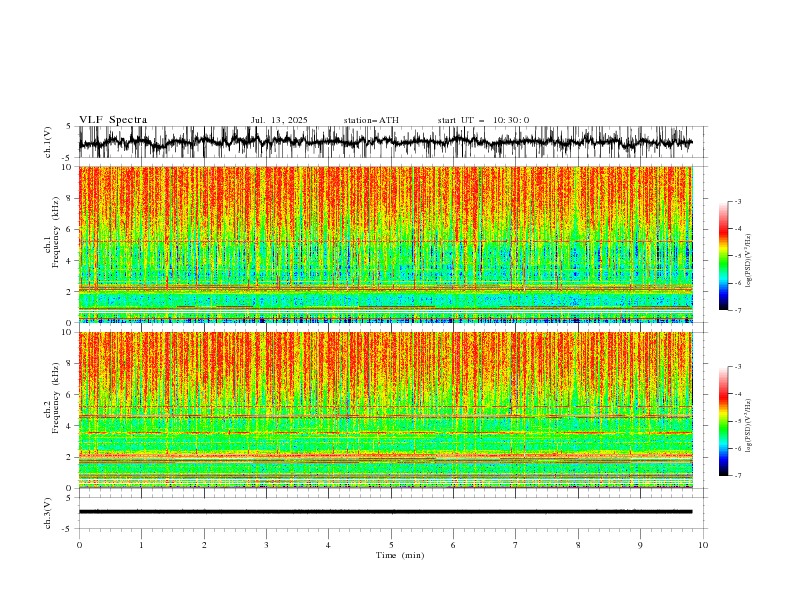
Task: Click the time axis tick label '10'
Action: pos(703,545)
